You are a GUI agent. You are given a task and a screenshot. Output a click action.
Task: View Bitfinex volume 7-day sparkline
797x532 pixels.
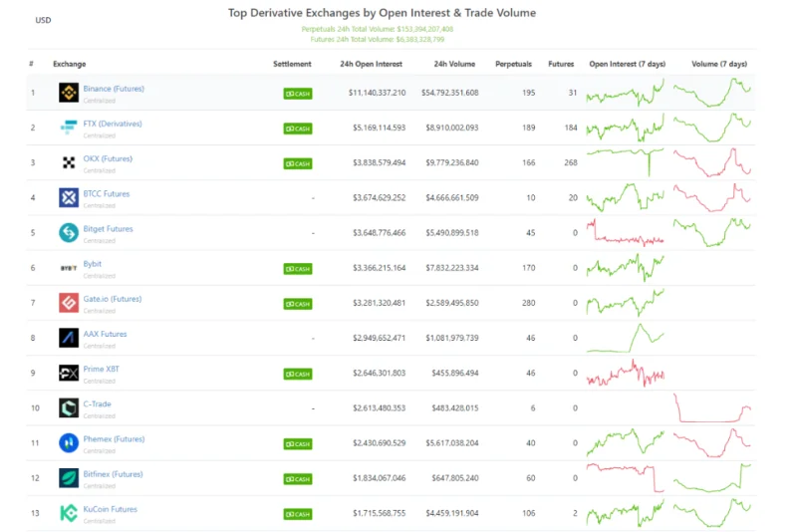pyautogui.click(x=712, y=477)
